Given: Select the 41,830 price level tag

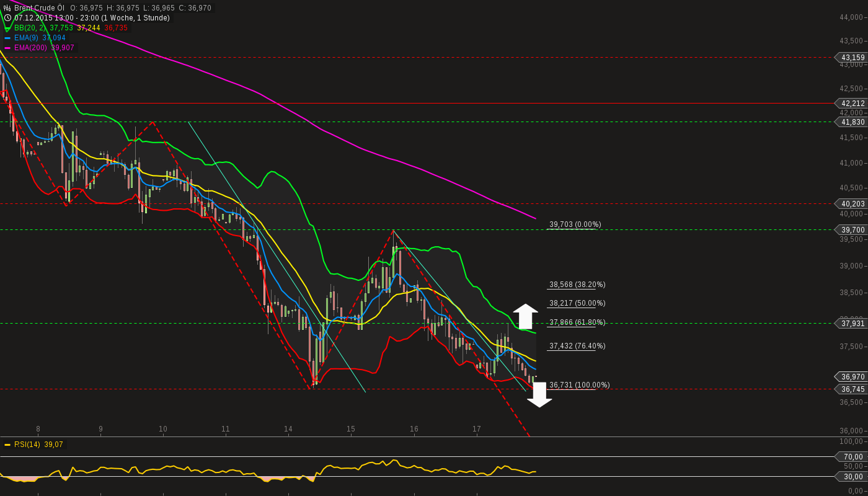Looking at the screenshot, I should [852, 122].
